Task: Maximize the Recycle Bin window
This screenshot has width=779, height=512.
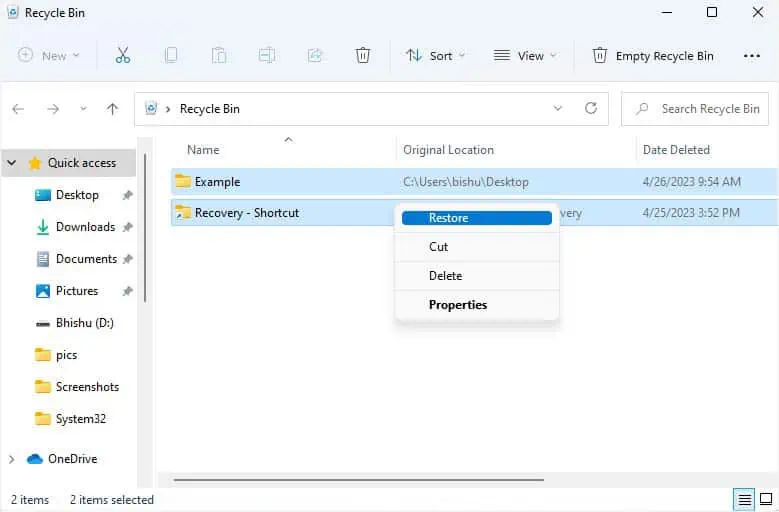Action: click(711, 12)
